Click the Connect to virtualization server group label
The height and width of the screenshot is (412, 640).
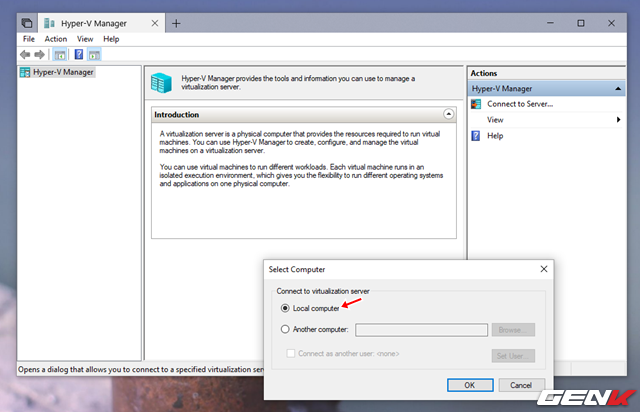click(x=323, y=291)
